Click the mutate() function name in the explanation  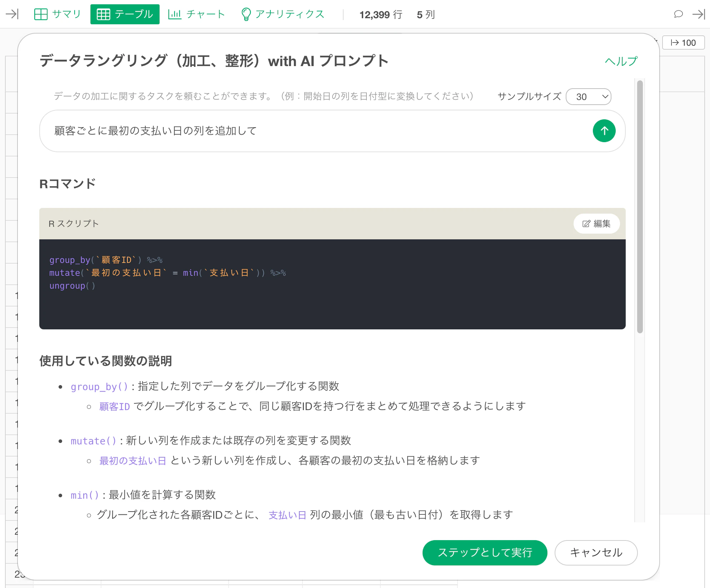click(x=94, y=441)
